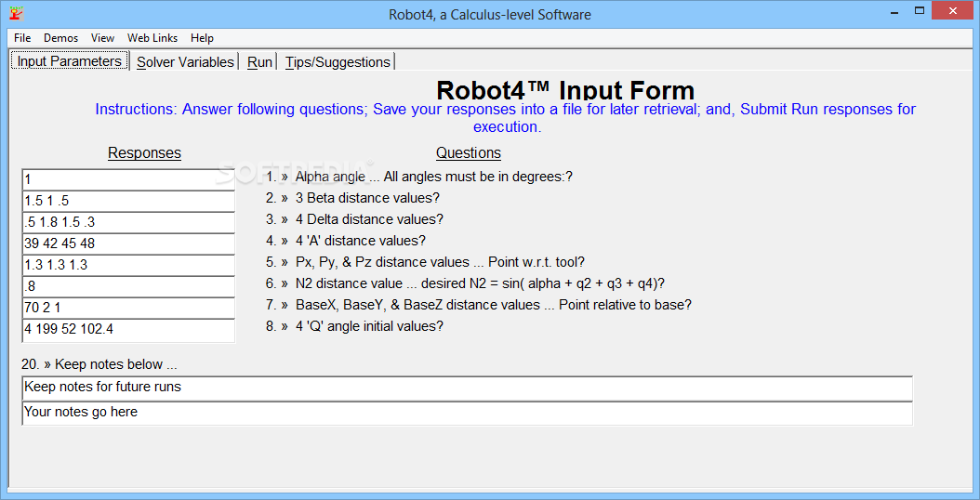Open the Help menu
The image size is (980, 500).
pos(202,38)
